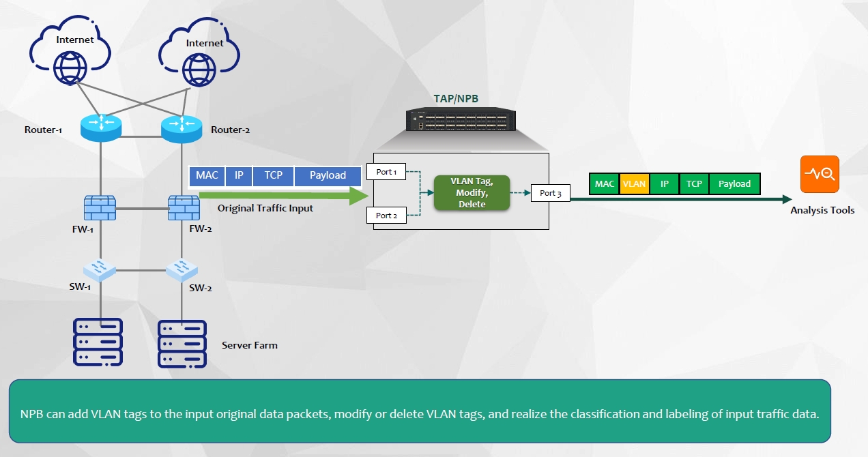Click the Router-1 icon
The image size is (868, 457).
click(x=100, y=128)
